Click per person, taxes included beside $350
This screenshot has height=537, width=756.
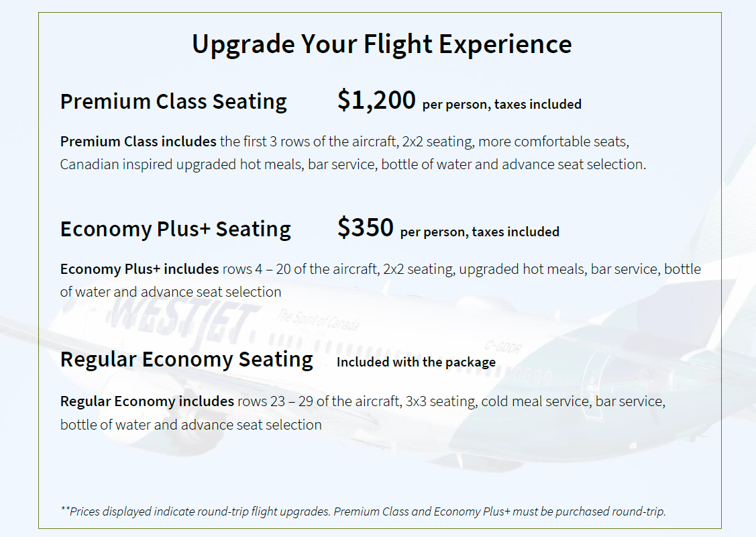click(x=480, y=232)
